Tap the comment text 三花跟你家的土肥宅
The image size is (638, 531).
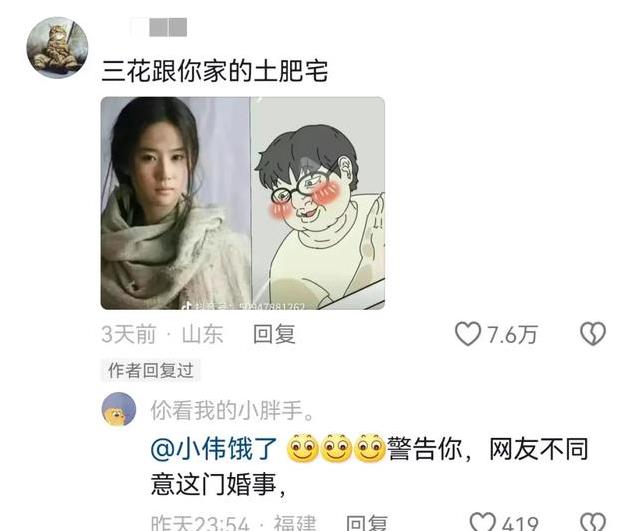pyautogui.click(x=214, y=71)
